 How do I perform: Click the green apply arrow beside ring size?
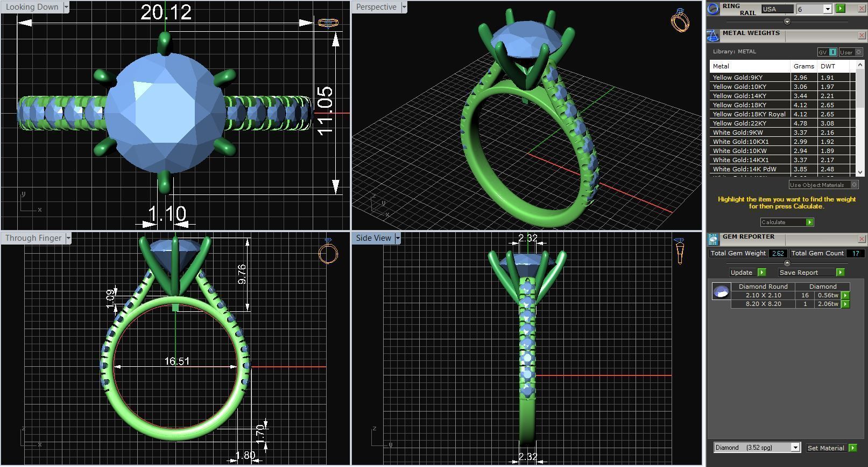841,9
